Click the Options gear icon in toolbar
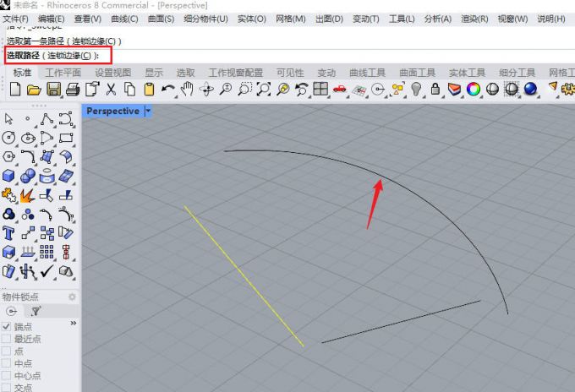Image resolution: width=575 pixels, height=392 pixels. (x=568, y=90)
